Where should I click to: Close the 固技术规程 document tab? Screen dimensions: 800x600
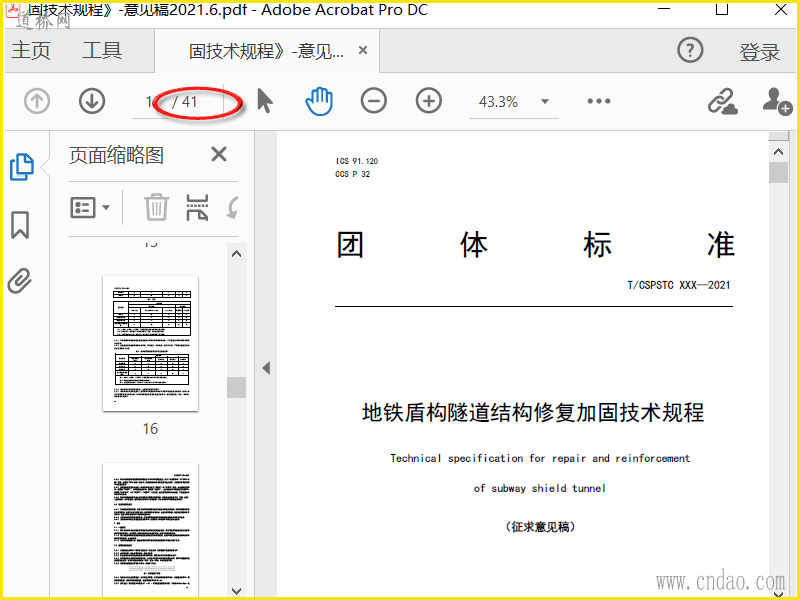[363, 50]
